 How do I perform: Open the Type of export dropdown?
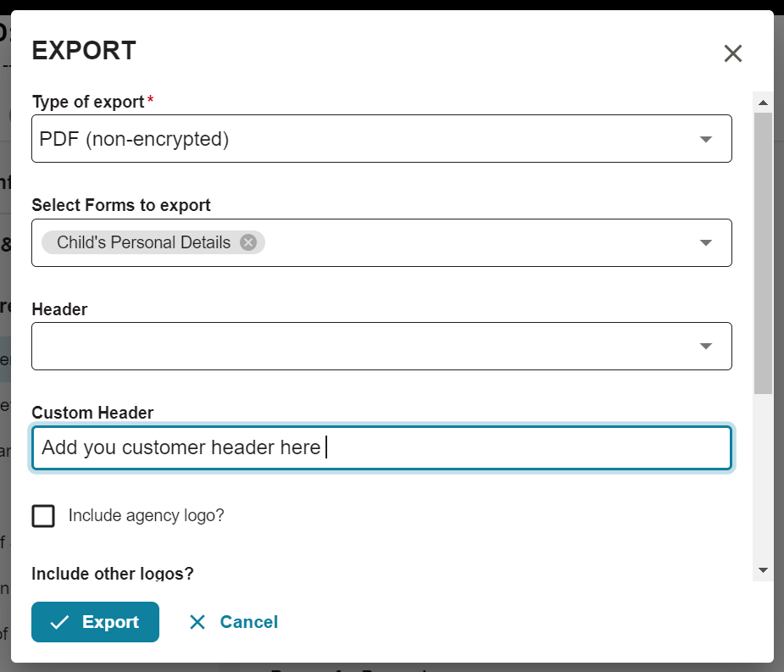coord(381,138)
